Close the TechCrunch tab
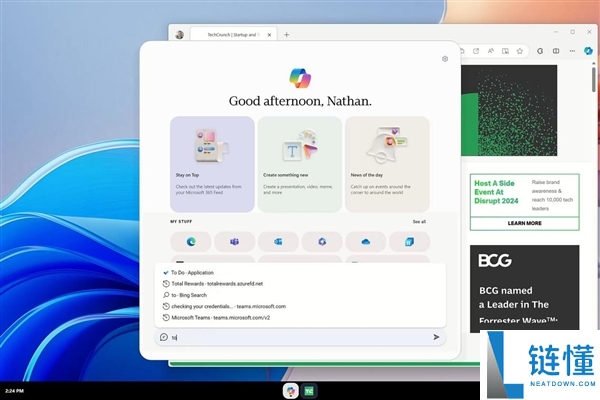The width and height of the screenshot is (600, 400). (269, 35)
